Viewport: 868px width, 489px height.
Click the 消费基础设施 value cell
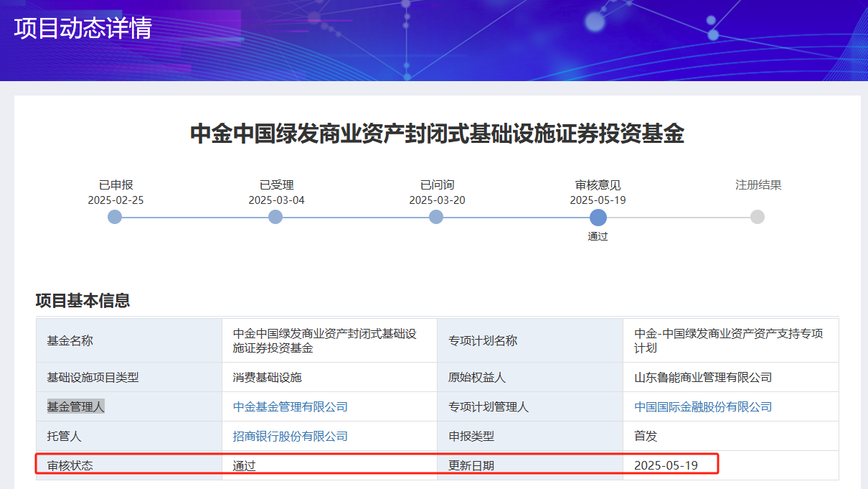click(x=330, y=377)
